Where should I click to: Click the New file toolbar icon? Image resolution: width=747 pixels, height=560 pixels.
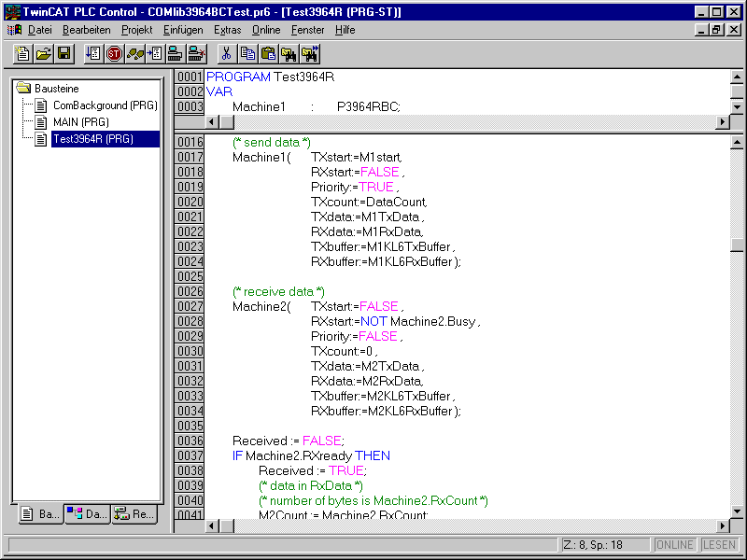(22, 54)
